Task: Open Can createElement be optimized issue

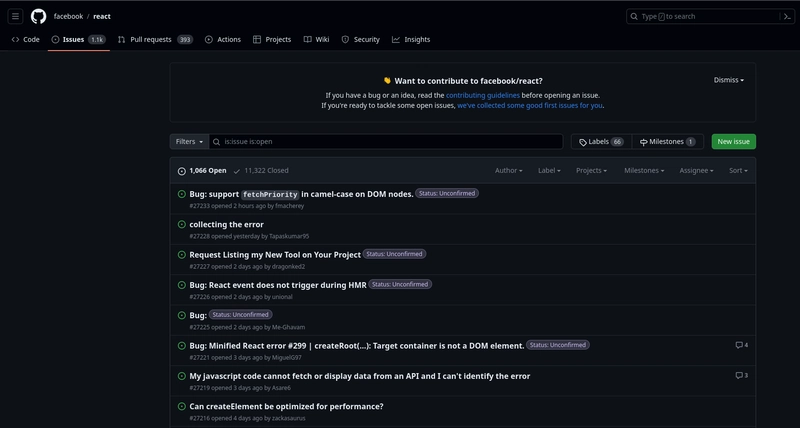Action: [x=286, y=407]
